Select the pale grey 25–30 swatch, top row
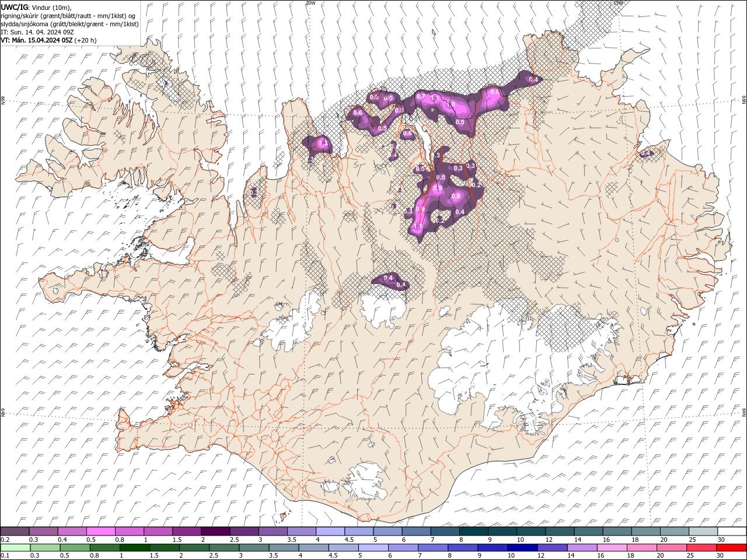The width and height of the screenshot is (747, 560). click(x=704, y=531)
